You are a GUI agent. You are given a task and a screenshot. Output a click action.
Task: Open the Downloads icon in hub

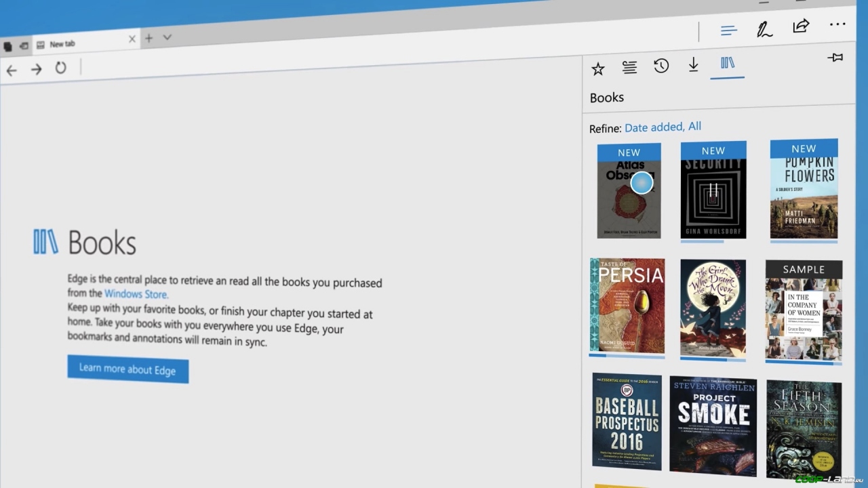[x=693, y=64]
